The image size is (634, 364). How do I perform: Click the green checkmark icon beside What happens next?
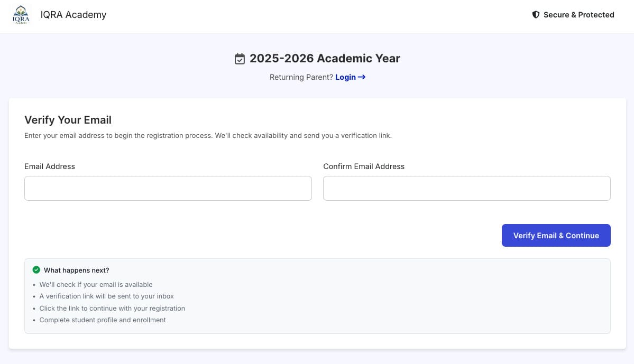(x=36, y=270)
